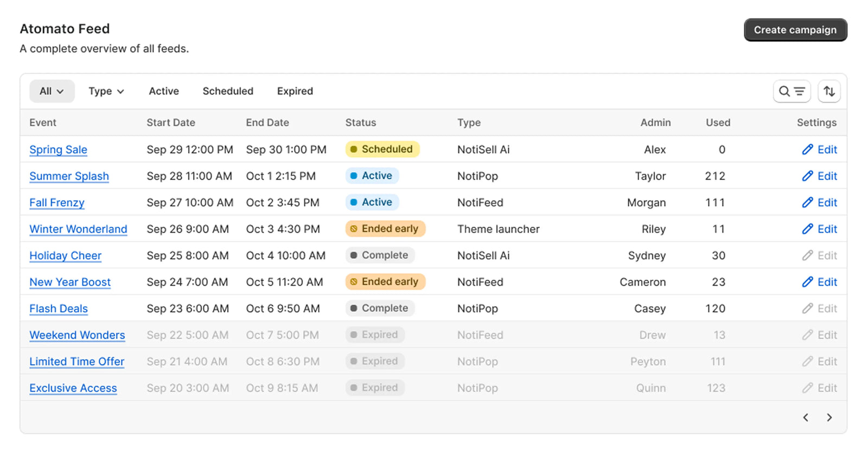The image size is (868, 456).
Task: Click disabled Edit for Exclusive Access
Action: click(819, 388)
